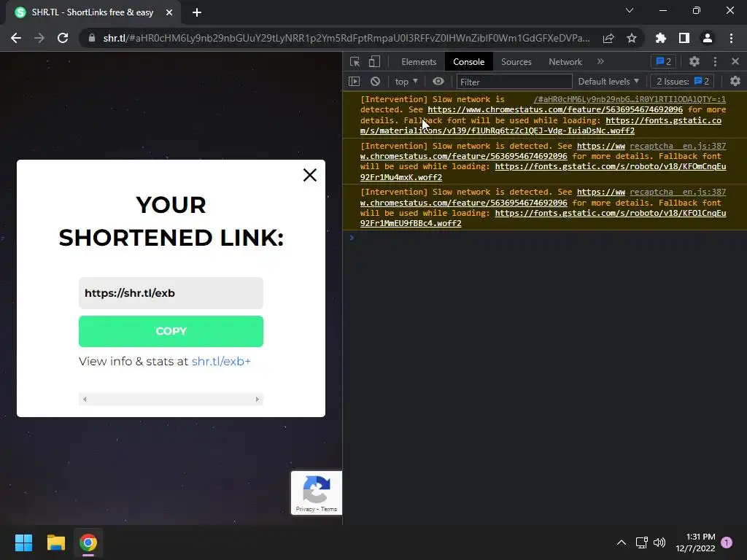The height and width of the screenshot is (560, 747).
Task: Open the issues counter badge in tab bar
Action: coord(663,61)
